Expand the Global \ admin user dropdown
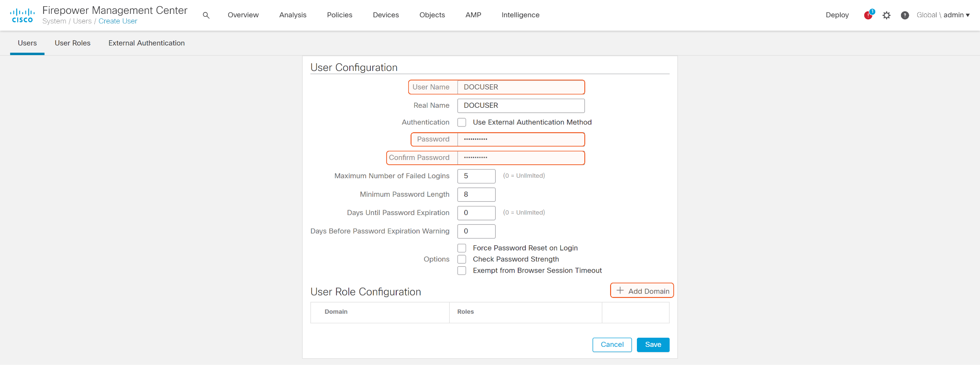This screenshot has height=365, width=980. (x=943, y=15)
